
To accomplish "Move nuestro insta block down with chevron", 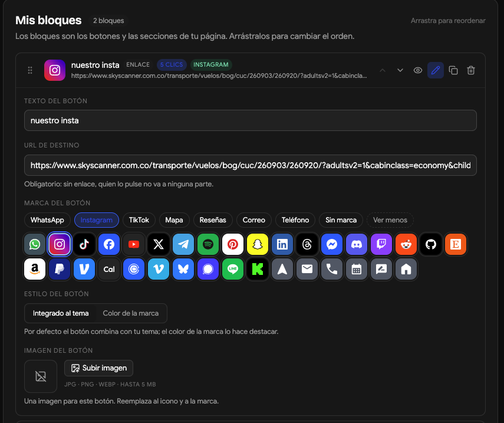I will (400, 70).
